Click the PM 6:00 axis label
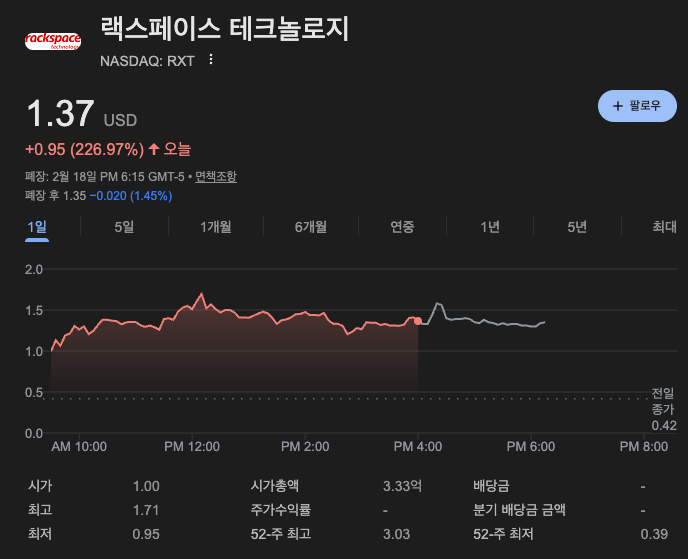 coord(530,447)
